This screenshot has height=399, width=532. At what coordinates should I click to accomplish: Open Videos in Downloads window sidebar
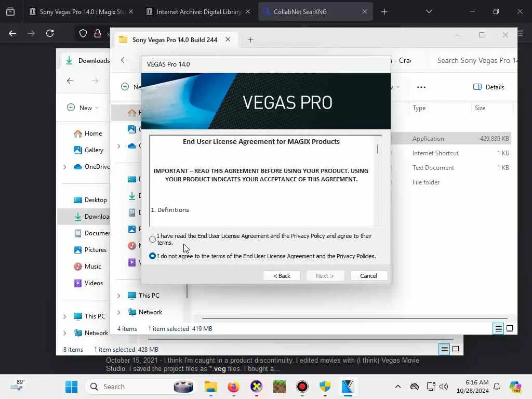(88, 283)
